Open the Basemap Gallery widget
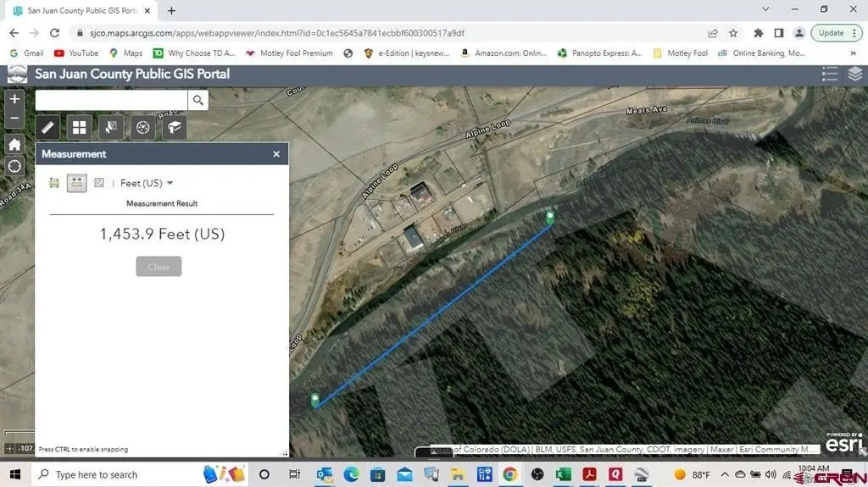 (80, 128)
